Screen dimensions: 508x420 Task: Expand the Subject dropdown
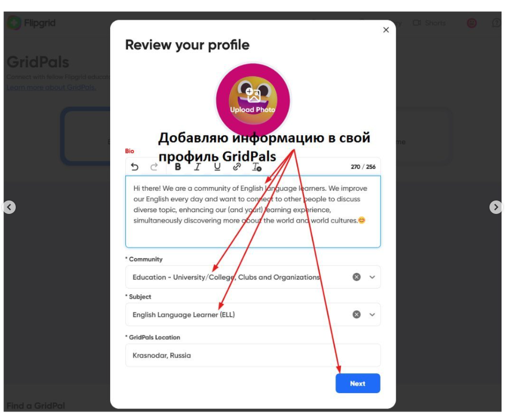pos(372,315)
